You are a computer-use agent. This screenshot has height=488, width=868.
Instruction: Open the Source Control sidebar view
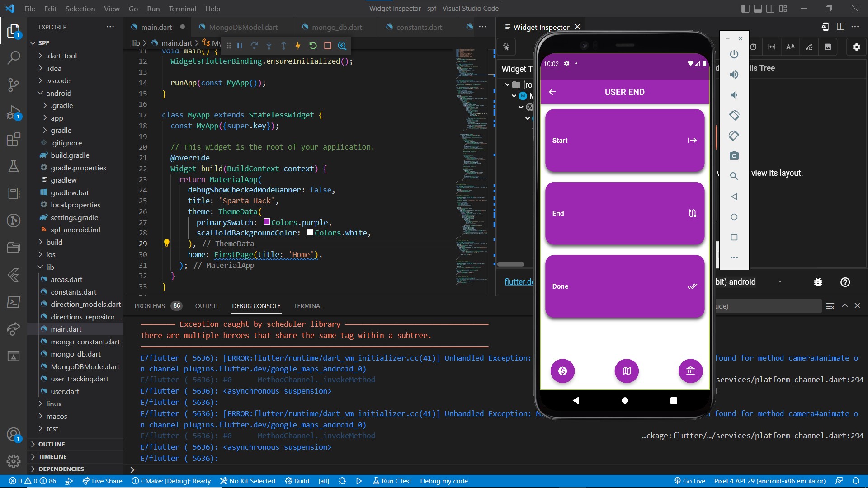[14, 84]
